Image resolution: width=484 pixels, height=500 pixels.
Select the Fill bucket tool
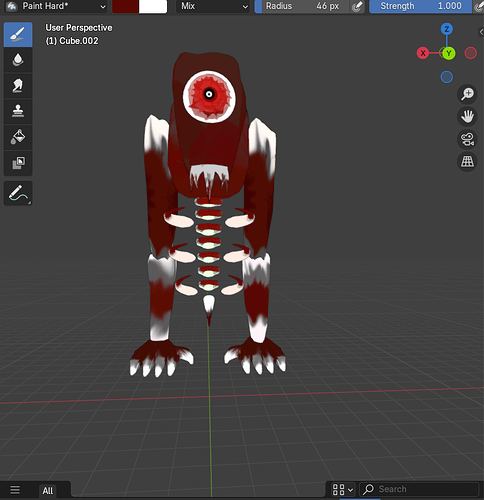pyautogui.click(x=18, y=137)
